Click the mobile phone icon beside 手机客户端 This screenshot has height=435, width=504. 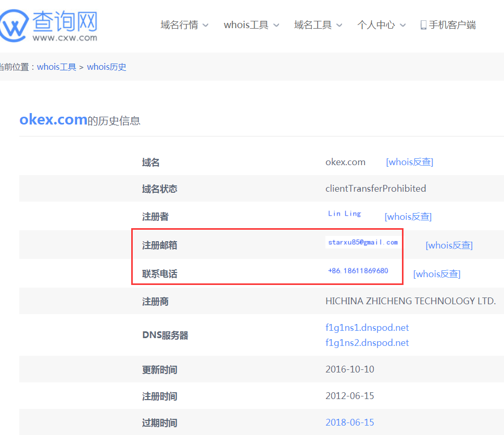coord(423,25)
